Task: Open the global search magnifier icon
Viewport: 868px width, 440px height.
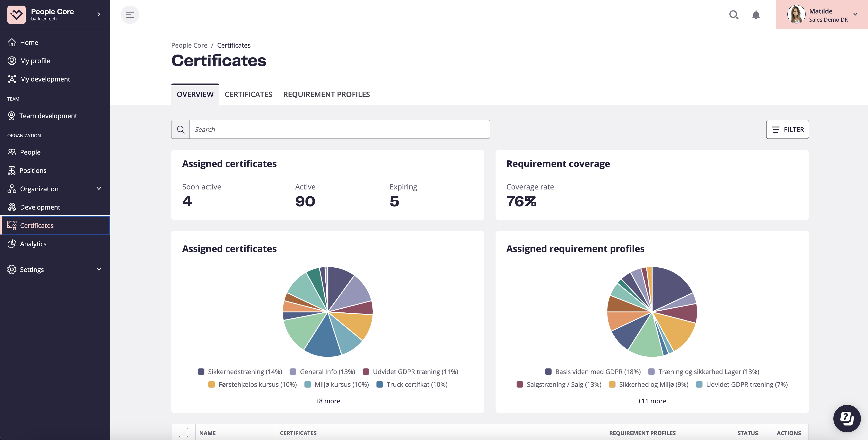Action: 734,15
